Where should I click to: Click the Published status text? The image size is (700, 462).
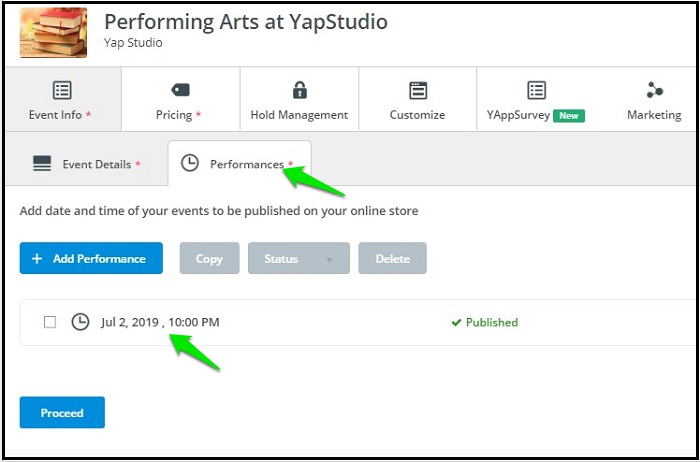pos(492,322)
